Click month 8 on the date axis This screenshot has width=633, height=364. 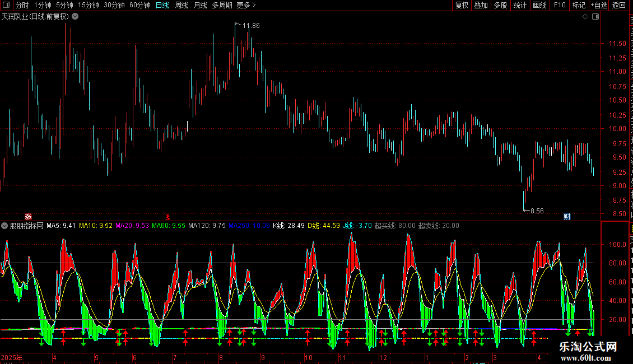(221, 357)
